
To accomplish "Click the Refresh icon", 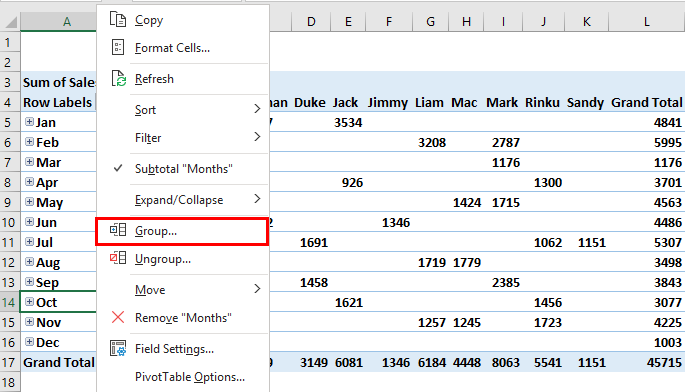I will click(x=118, y=79).
